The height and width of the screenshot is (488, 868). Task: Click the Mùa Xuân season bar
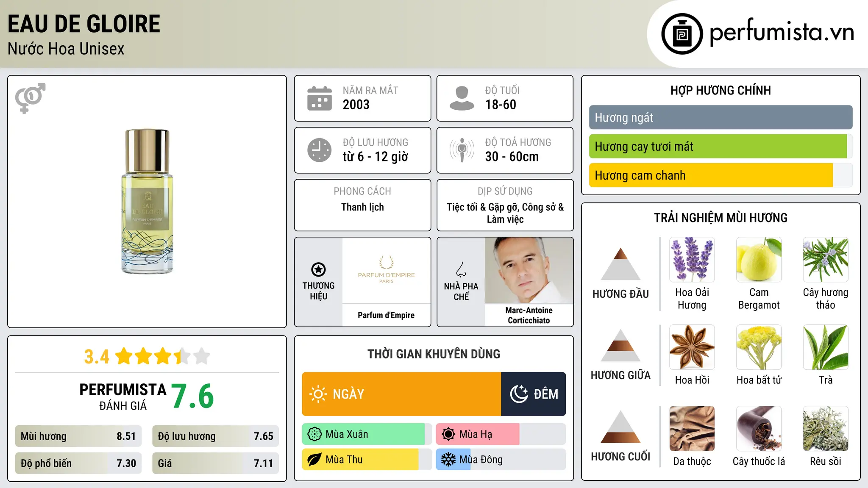point(367,434)
